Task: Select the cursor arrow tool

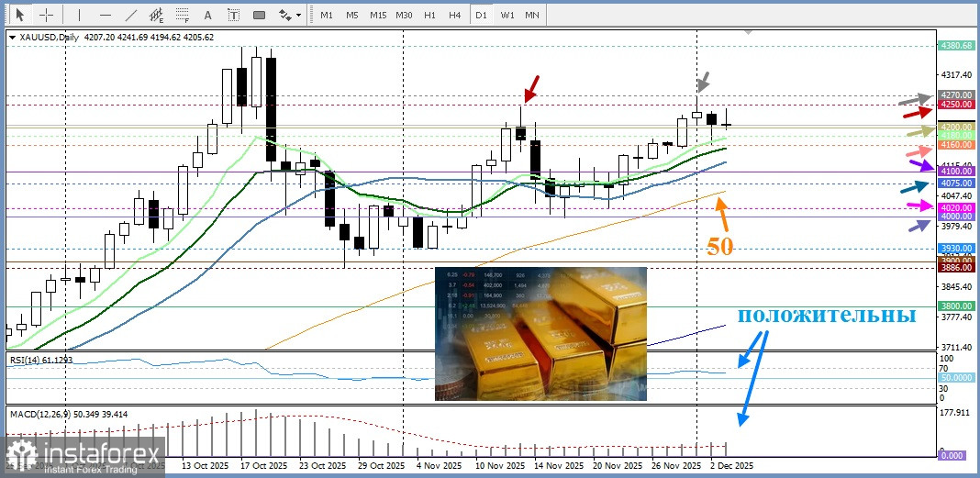Action: (20, 15)
